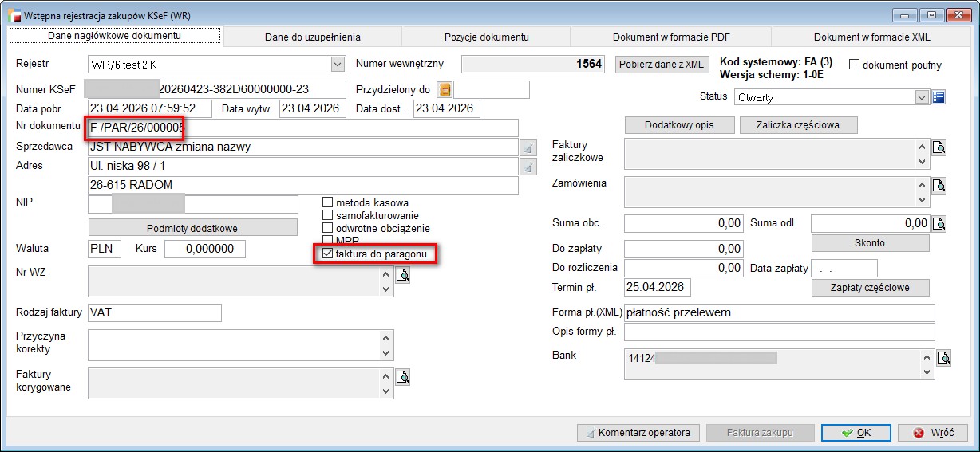Open Dokument w formacie XML tab
The image size is (980, 452).
coord(872,37)
